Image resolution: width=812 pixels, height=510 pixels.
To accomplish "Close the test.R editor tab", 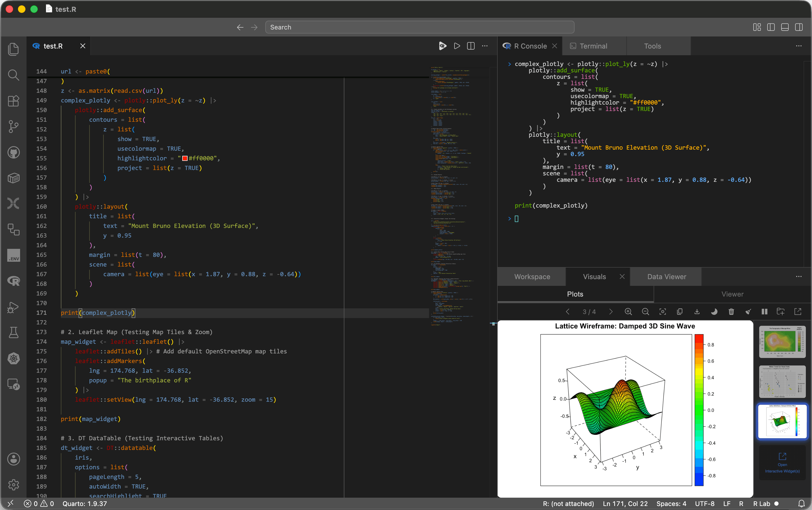I will pyautogui.click(x=83, y=46).
